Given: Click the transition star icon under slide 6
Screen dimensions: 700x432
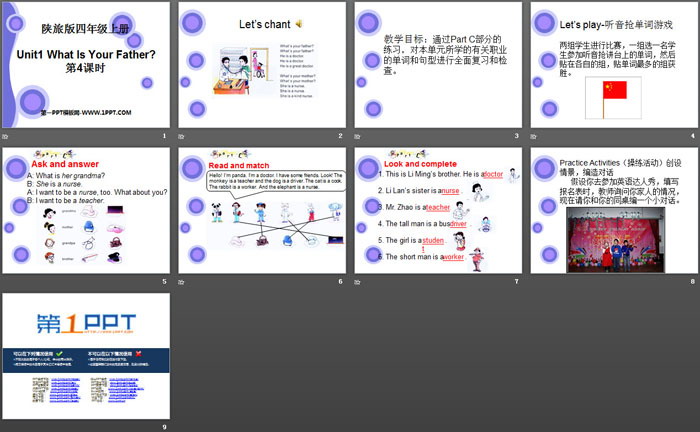Looking at the screenshot, I should click(x=181, y=282).
